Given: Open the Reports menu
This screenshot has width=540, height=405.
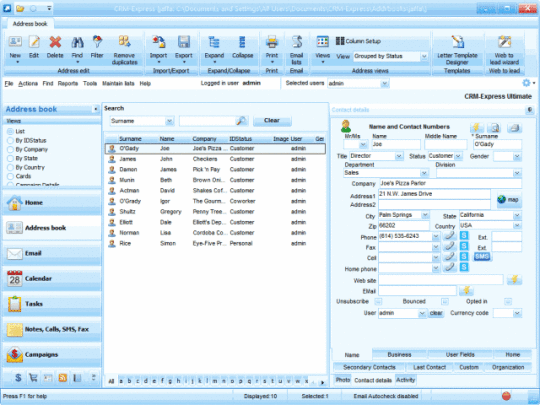Looking at the screenshot, I should (68, 83).
